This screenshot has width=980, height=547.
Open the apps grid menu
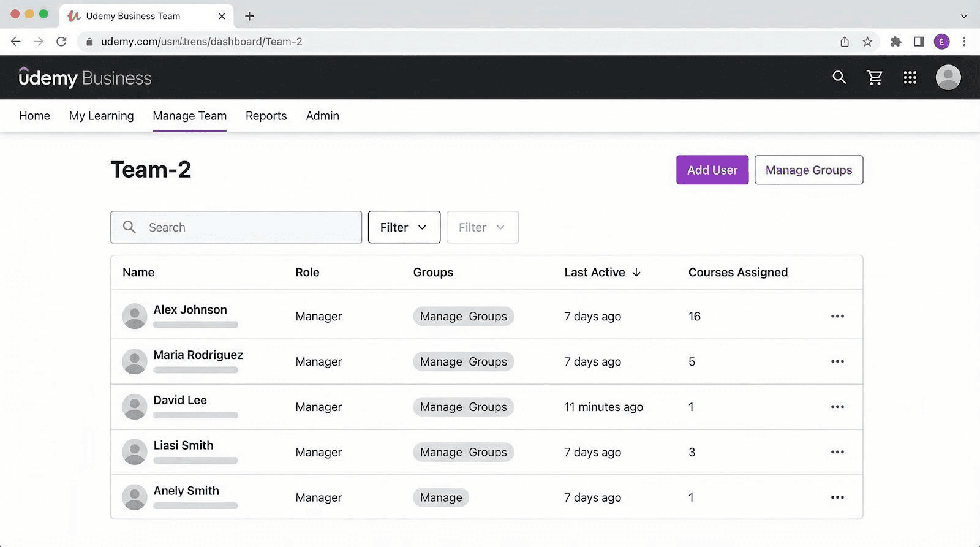tap(910, 77)
